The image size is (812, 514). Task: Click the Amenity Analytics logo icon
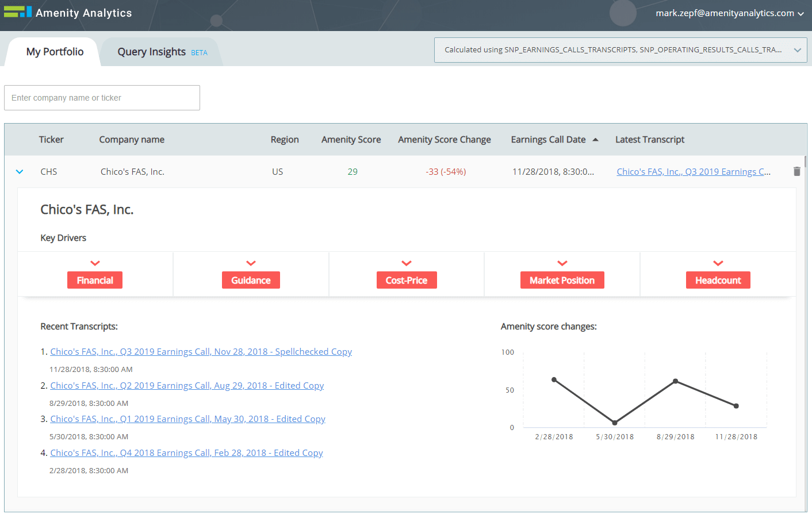pos(18,11)
